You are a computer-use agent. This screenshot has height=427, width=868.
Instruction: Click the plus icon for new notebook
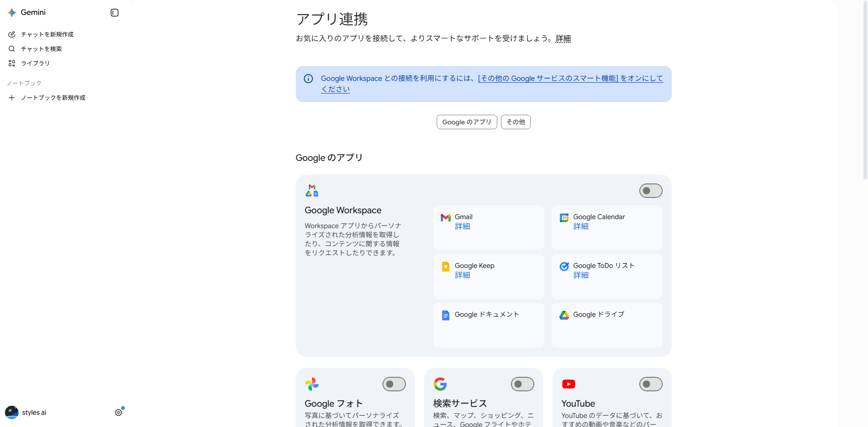12,98
